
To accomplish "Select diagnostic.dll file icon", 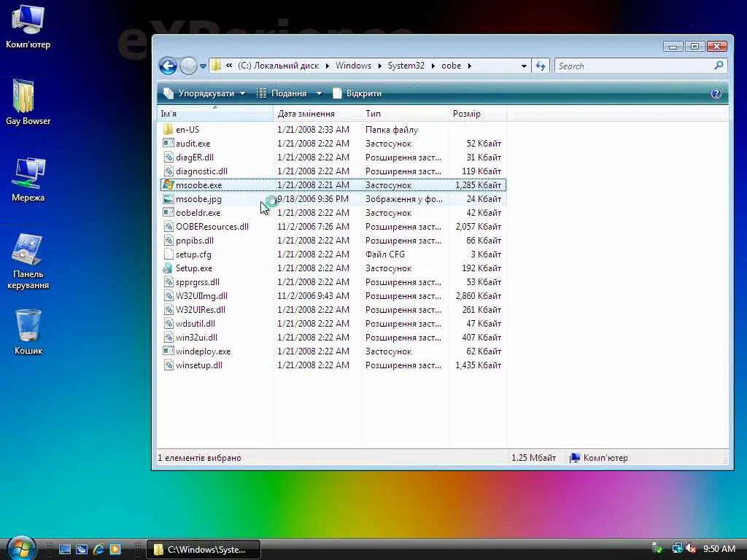I will (168, 171).
